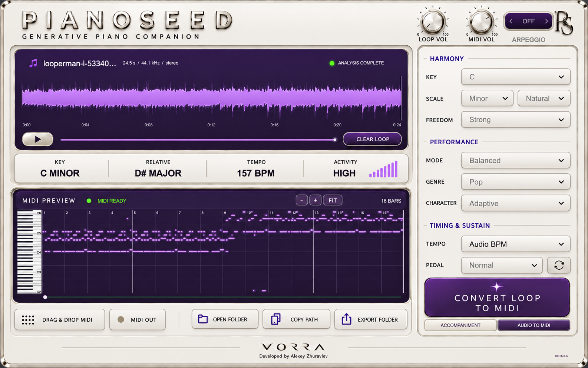The height and width of the screenshot is (368, 588).
Task: Select next arpeggio mode with right arrow
Action: (546, 21)
